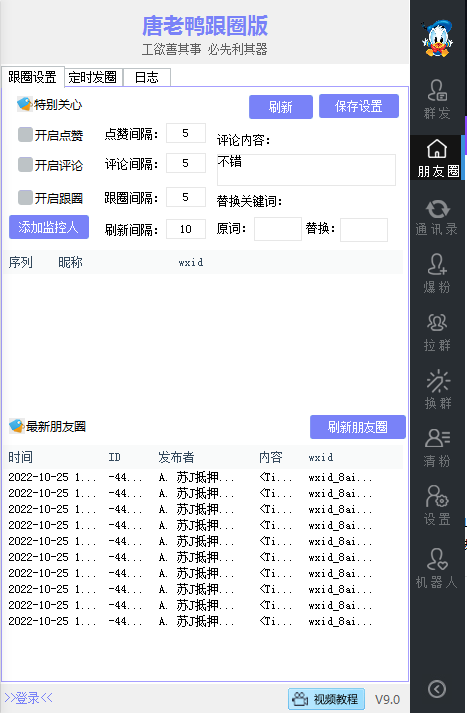Collapse sidebar with the back arrow icon

(437, 689)
